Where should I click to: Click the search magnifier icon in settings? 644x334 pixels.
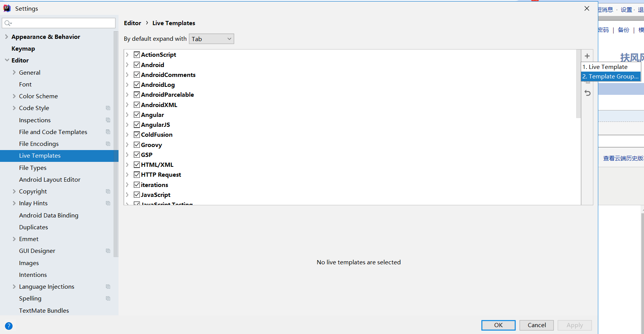pos(8,23)
